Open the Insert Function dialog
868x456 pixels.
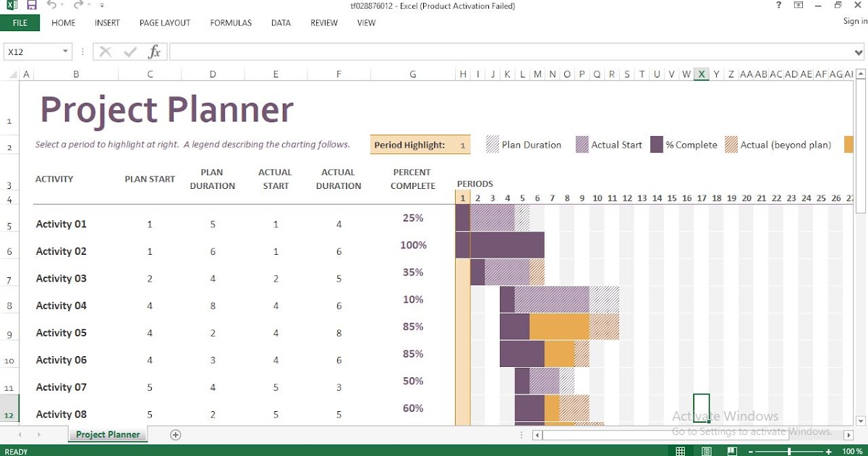(154, 51)
